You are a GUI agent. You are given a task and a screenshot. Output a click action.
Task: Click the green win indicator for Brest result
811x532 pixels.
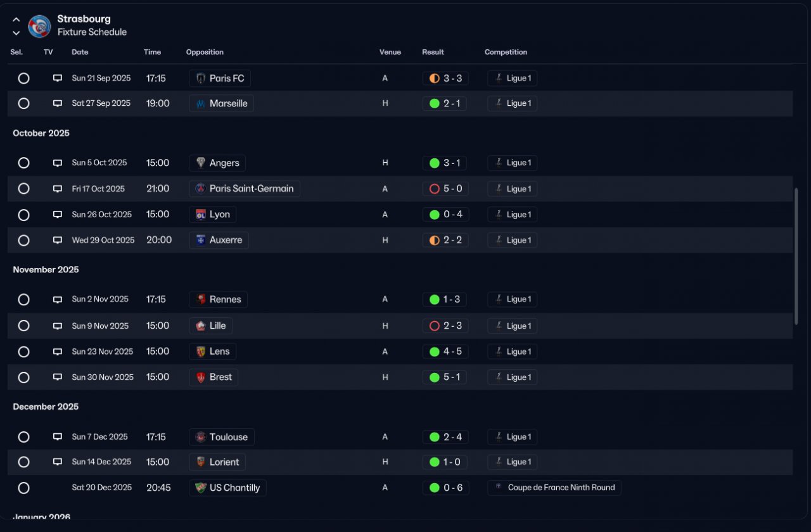point(434,377)
